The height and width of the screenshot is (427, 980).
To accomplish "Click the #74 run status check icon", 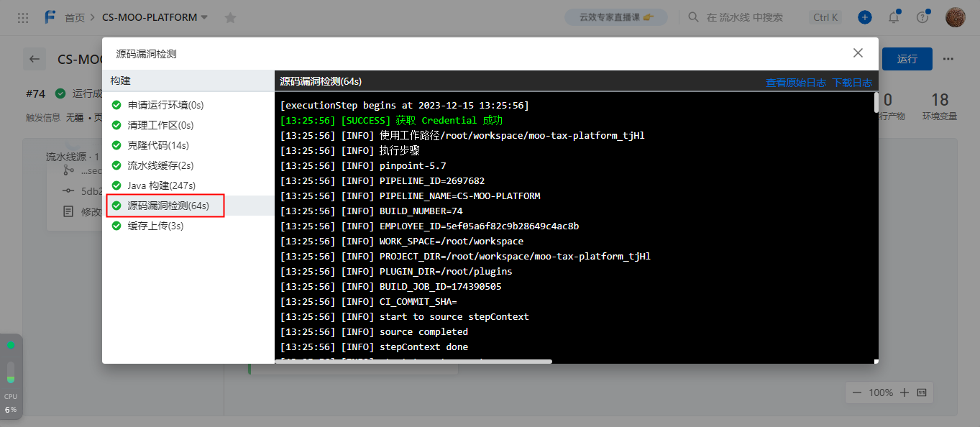I will (x=60, y=93).
